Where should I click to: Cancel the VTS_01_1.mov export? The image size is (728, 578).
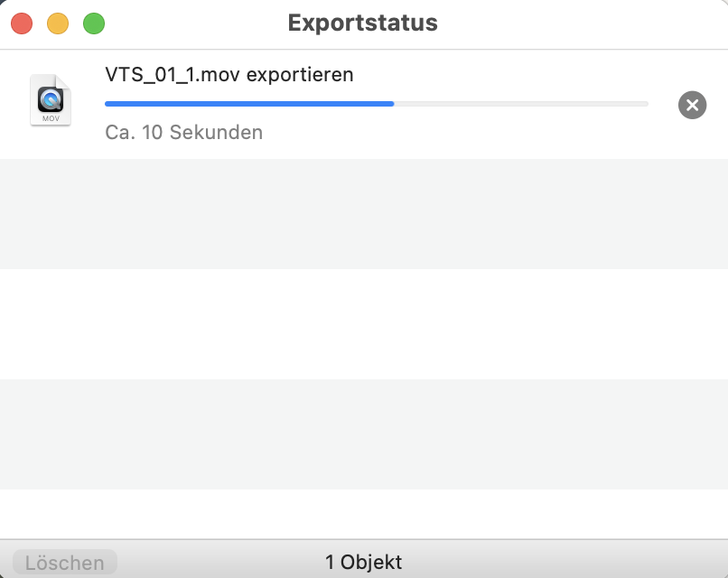[692, 105]
